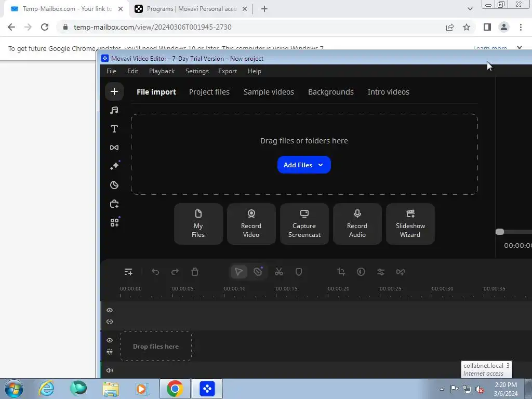Select the File import tab
This screenshot has height=399, width=532.
coord(156,92)
